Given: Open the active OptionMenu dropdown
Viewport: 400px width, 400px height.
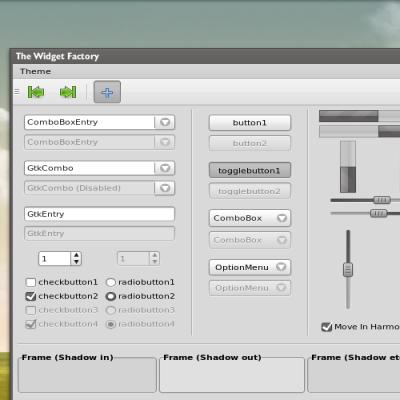Looking at the screenshot, I should tap(250, 267).
